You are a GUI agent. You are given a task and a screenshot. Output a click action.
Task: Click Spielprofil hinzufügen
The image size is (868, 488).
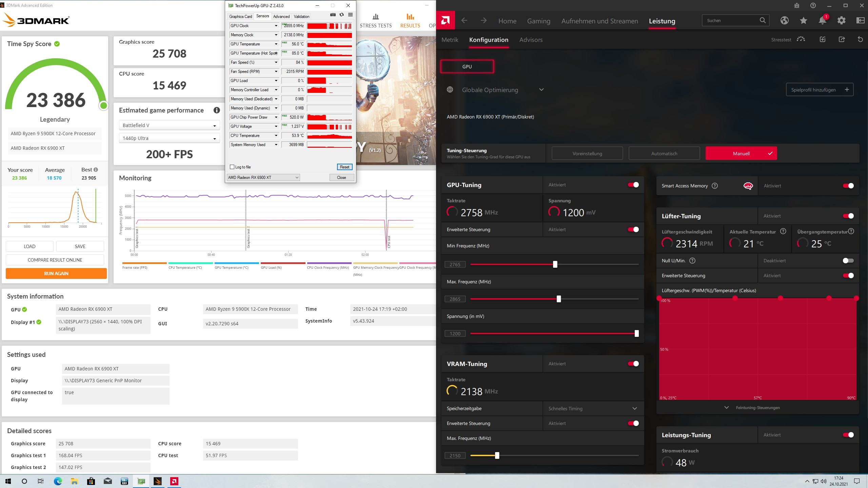tap(820, 90)
